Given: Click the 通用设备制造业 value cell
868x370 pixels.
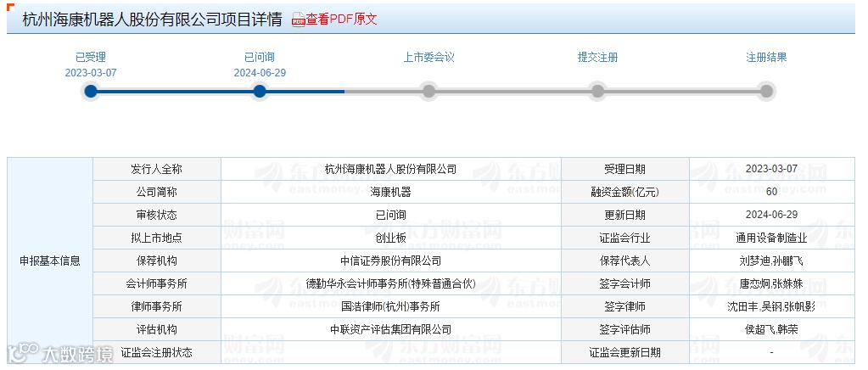Looking at the screenshot, I should [x=771, y=238].
